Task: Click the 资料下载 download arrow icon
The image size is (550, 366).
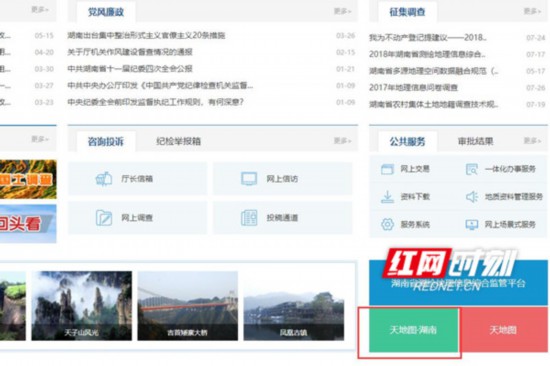Action: click(387, 197)
